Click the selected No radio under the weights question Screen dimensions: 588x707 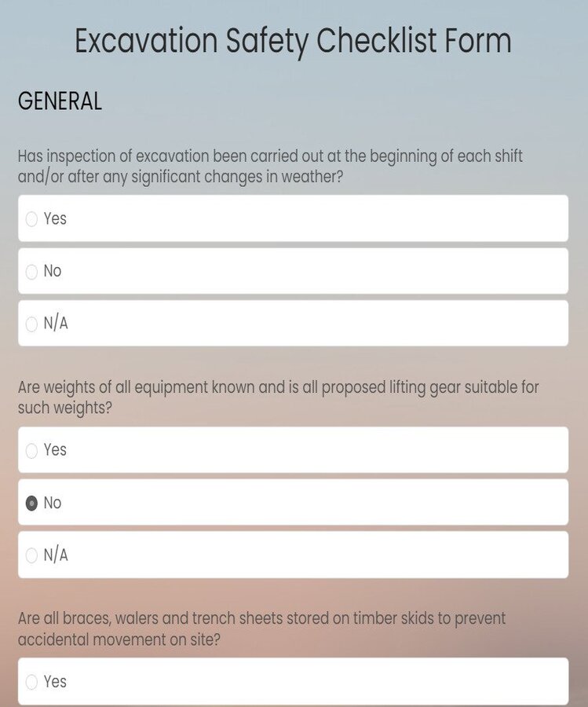tap(32, 503)
